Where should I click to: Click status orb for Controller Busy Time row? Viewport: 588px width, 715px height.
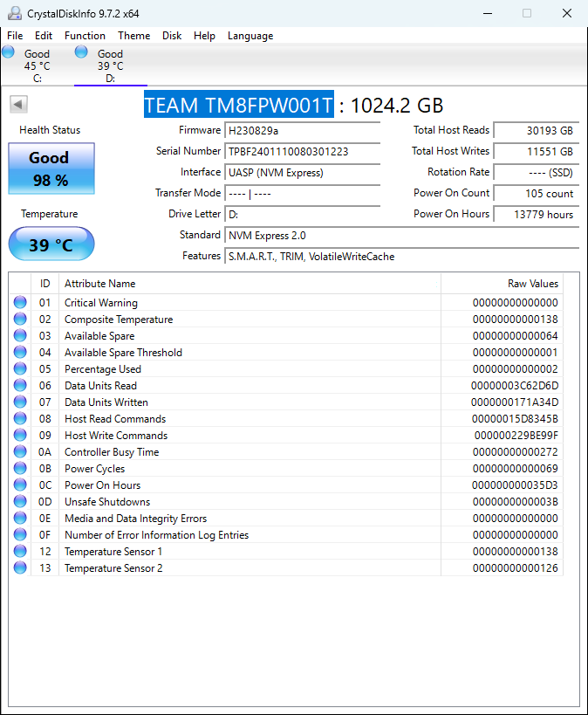20,451
